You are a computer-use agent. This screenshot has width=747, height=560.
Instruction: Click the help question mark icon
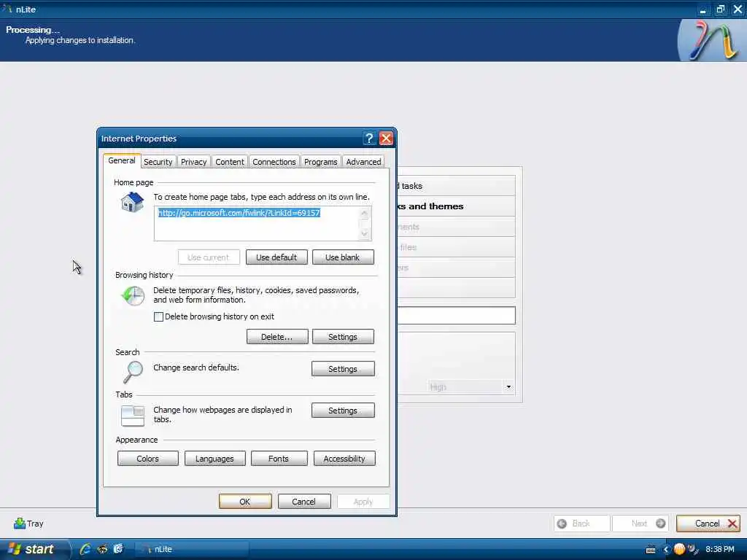click(369, 138)
